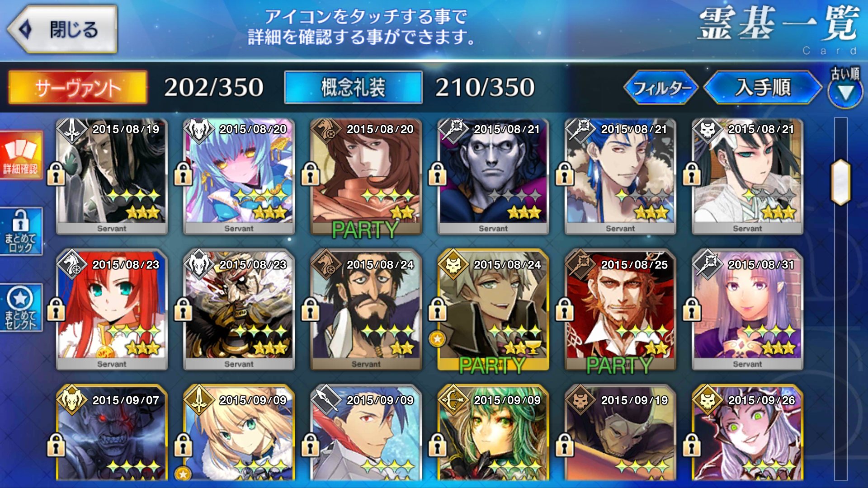Switch to the サーヴァント tab
This screenshot has height=488, width=868.
78,88
